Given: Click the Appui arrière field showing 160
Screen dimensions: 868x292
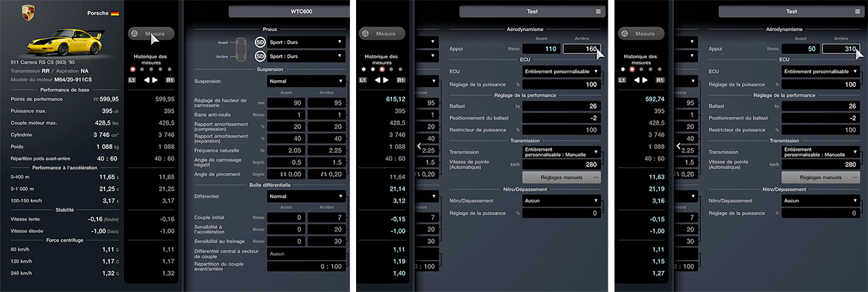Looking at the screenshot, I should coord(581,49).
